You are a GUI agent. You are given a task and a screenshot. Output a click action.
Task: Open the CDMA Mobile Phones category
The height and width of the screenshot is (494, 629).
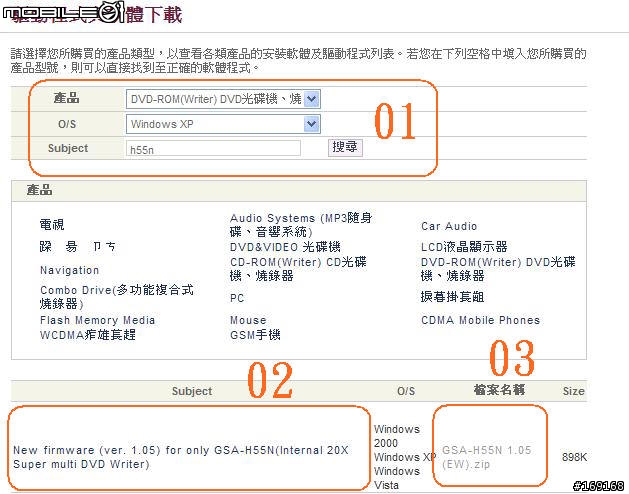coord(480,320)
